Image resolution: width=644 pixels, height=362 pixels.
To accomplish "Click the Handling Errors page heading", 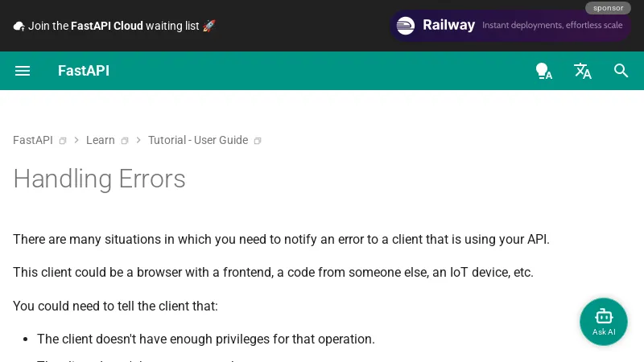I will tap(99, 179).
